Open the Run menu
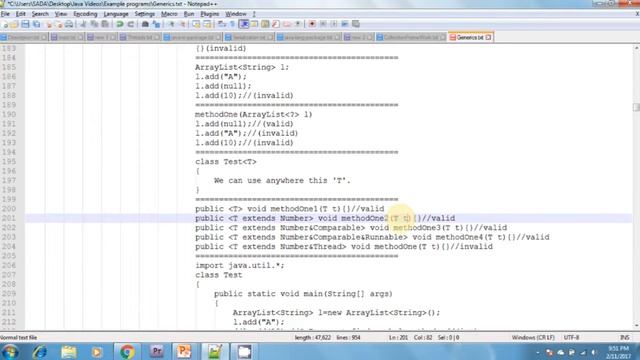Viewport: 640px width, 360px height. (189, 14)
